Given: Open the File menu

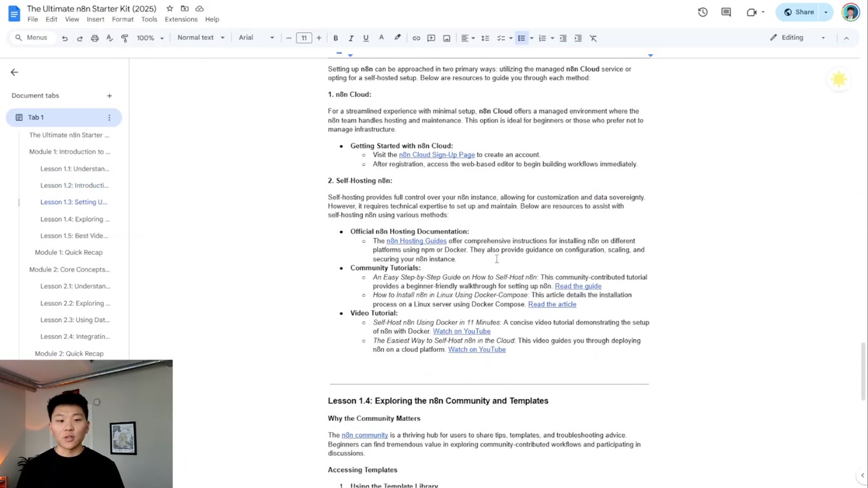Looking at the screenshot, I should (x=32, y=19).
